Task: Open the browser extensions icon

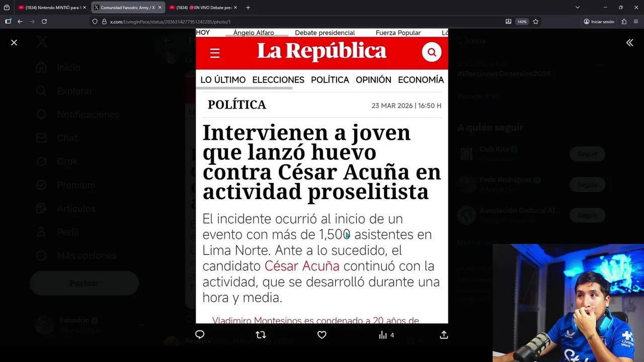Action: click(x=624, y=22)
